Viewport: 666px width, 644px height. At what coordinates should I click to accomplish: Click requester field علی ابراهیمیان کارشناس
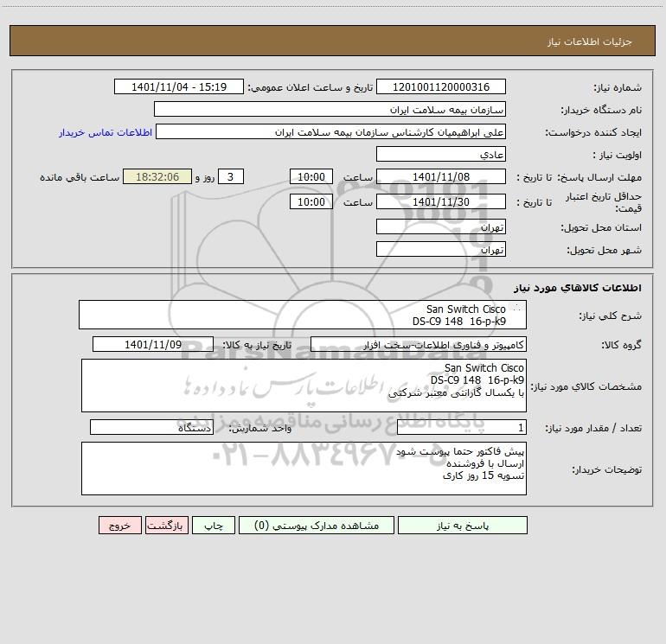coord(330,131)
